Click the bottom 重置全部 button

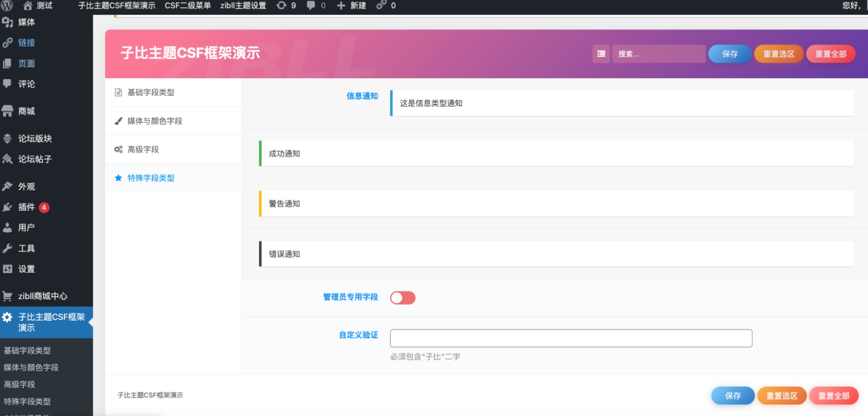pyautogui.click(x=834, y=395)
